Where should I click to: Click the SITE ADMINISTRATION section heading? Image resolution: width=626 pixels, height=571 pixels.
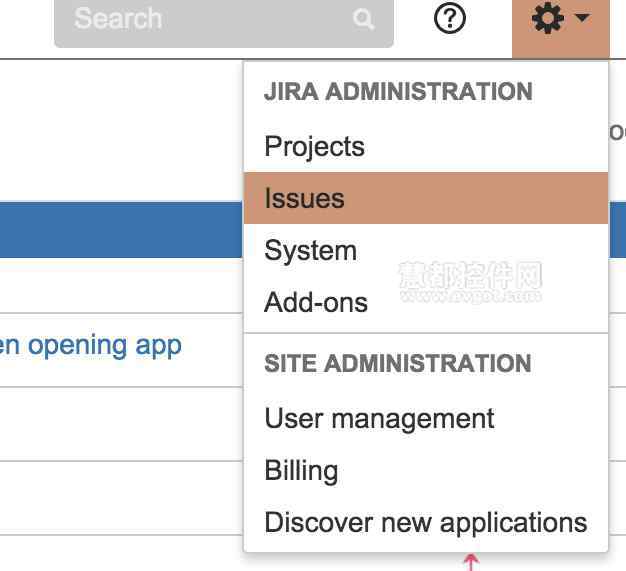(x=398, y=363)
